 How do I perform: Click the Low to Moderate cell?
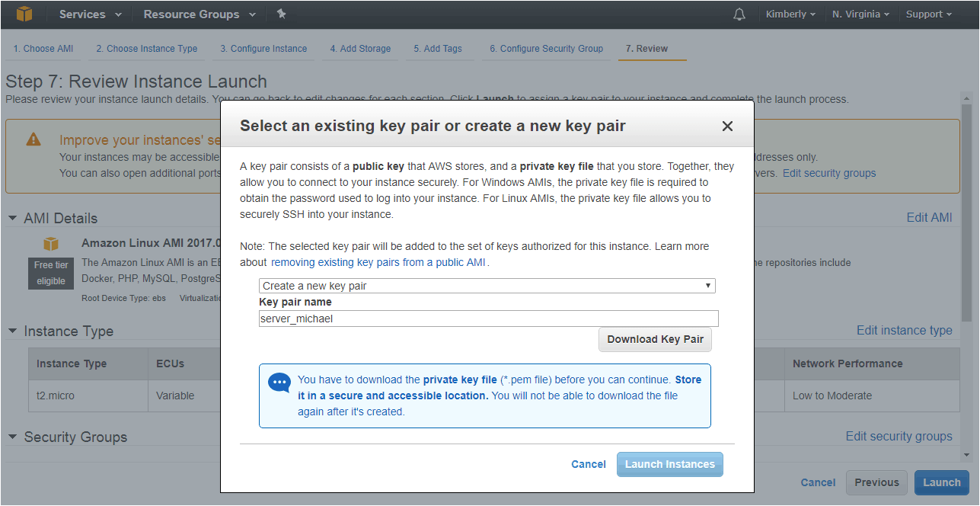(872, 396)
